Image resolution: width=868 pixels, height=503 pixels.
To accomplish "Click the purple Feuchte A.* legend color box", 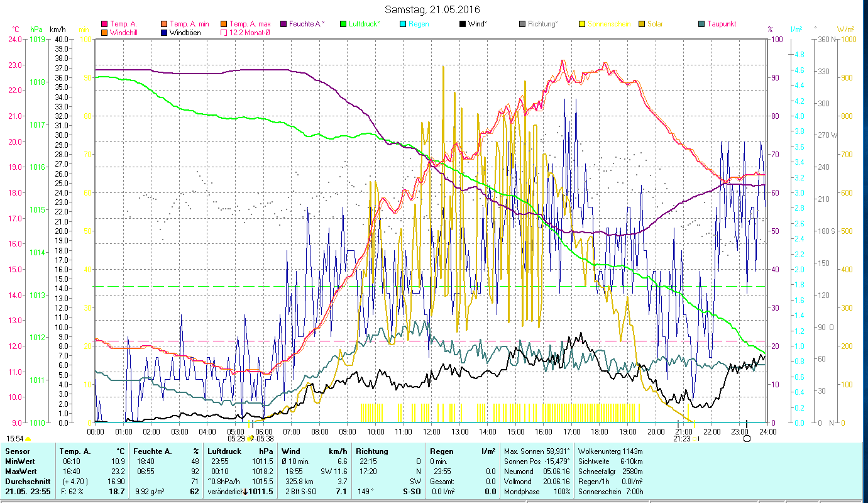I will (x=283, y=24).
